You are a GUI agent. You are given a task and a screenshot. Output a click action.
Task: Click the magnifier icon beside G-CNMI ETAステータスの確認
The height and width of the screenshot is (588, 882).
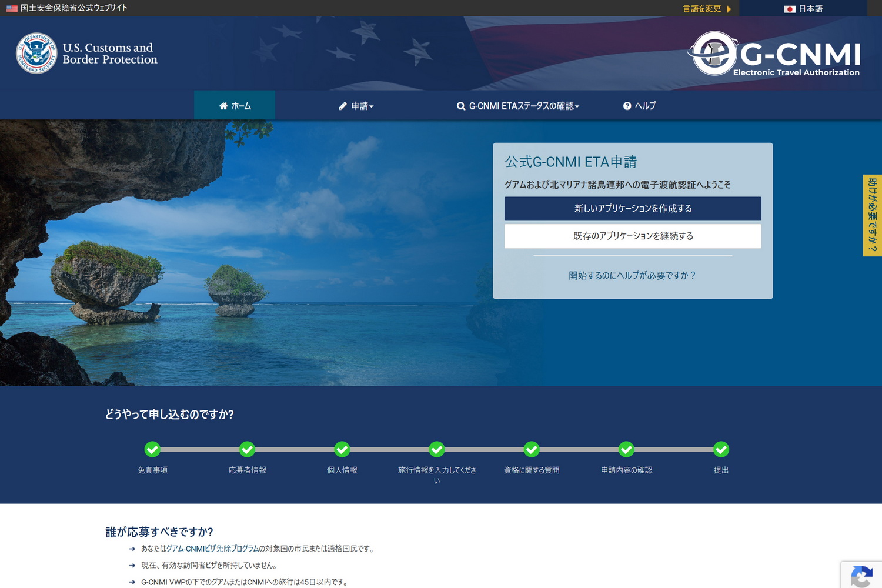(461, 106)
